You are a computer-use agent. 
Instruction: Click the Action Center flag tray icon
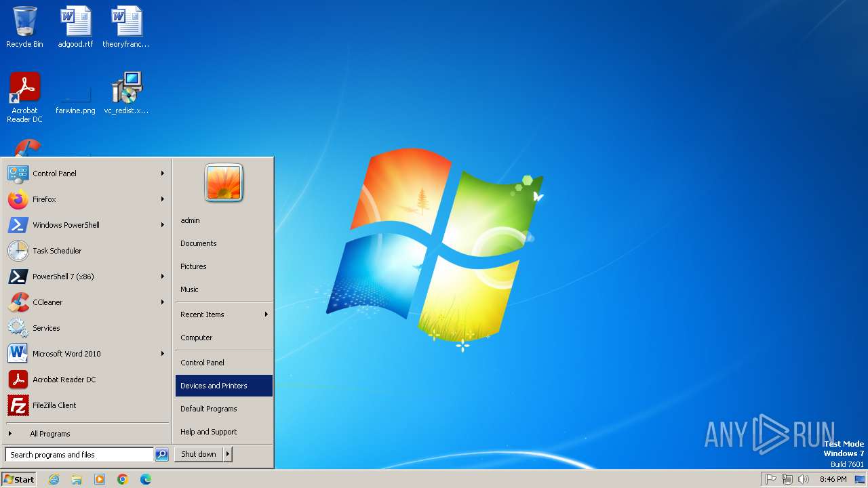pyautogui.click(x=770, y=479)
